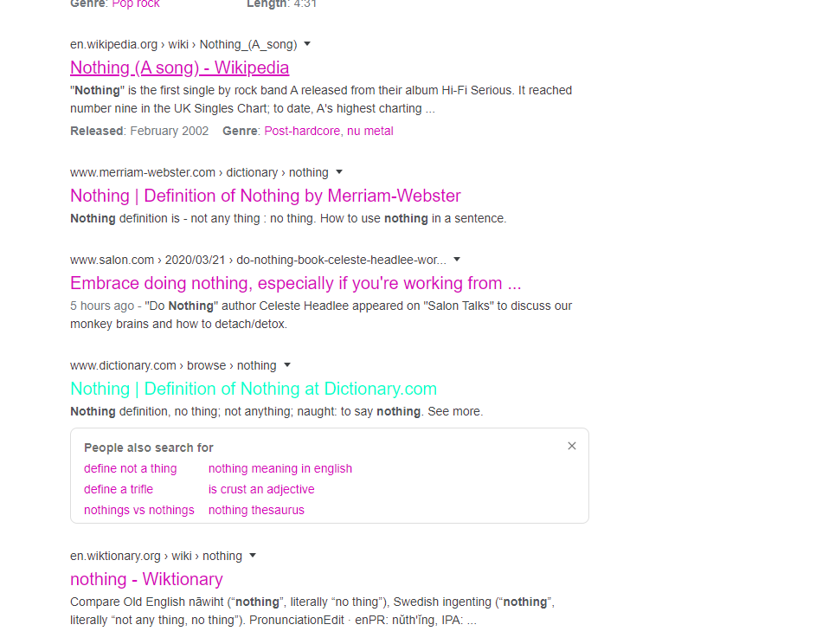Click the www.dictionary.com › browse › nothing breadcrumb
Viewport: 816px width, 644px height.
173,365
